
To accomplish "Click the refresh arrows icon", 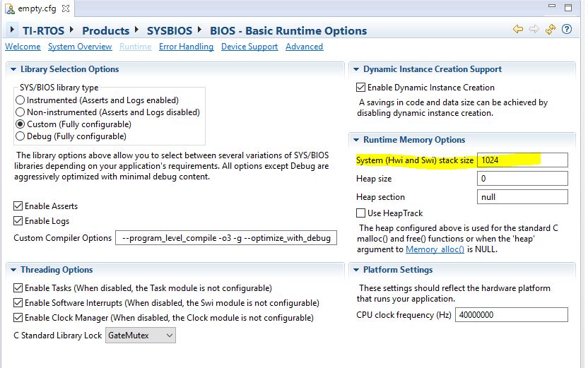I will click(550, 30).
